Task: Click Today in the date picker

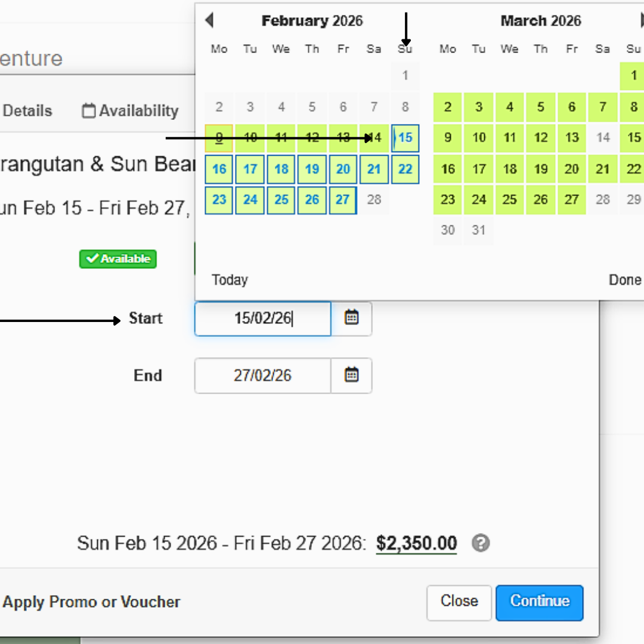Action: (x=230, y=280)
